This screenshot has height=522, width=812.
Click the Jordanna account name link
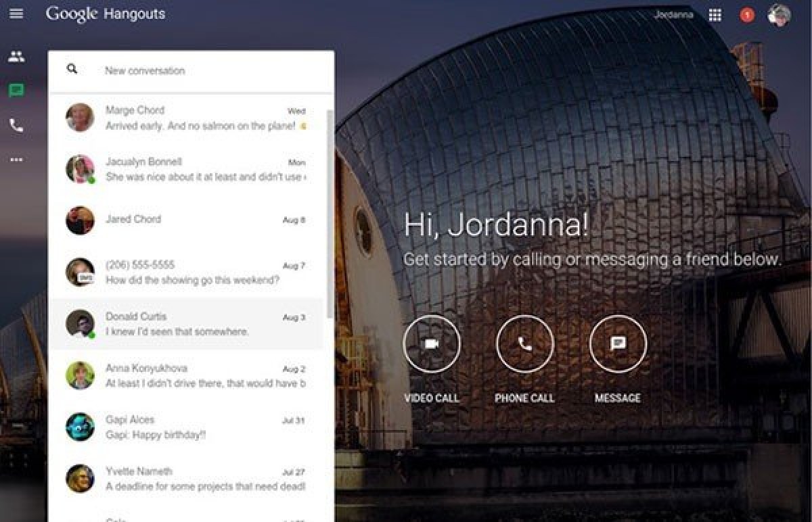coord(673,15)
